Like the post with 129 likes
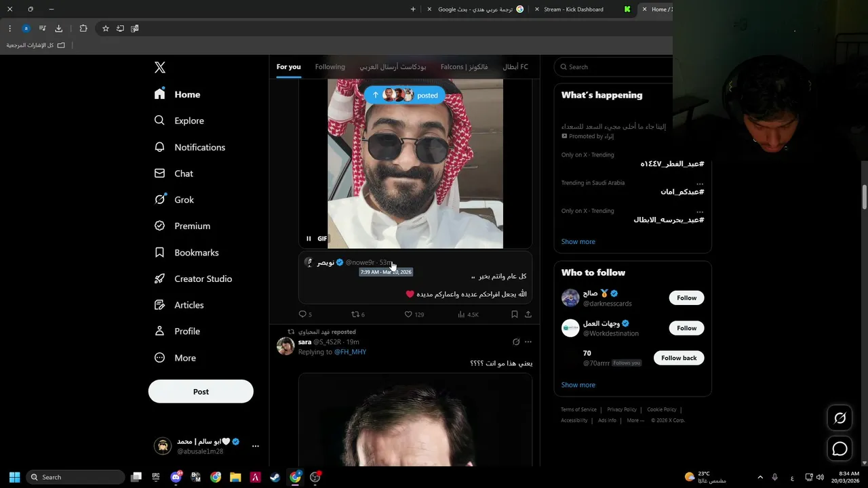This screenshot has width=868, height=488. [x=414, y=314]
